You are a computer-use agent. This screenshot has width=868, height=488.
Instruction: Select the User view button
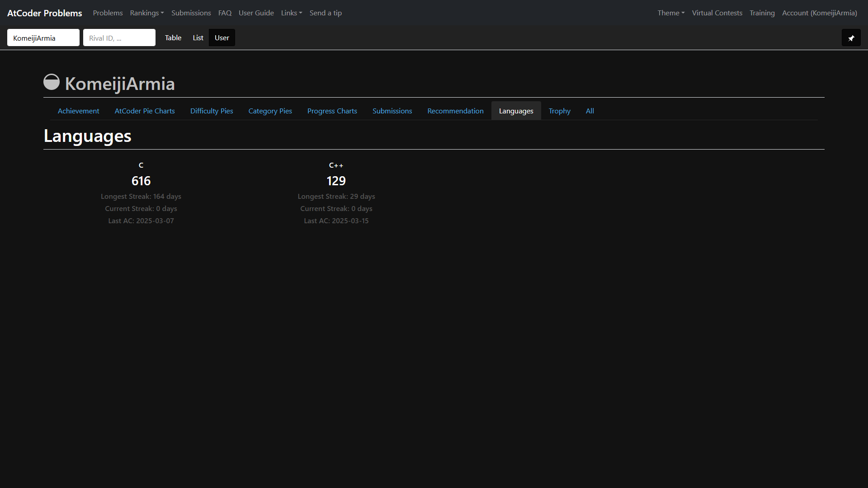tap(222, 38)
